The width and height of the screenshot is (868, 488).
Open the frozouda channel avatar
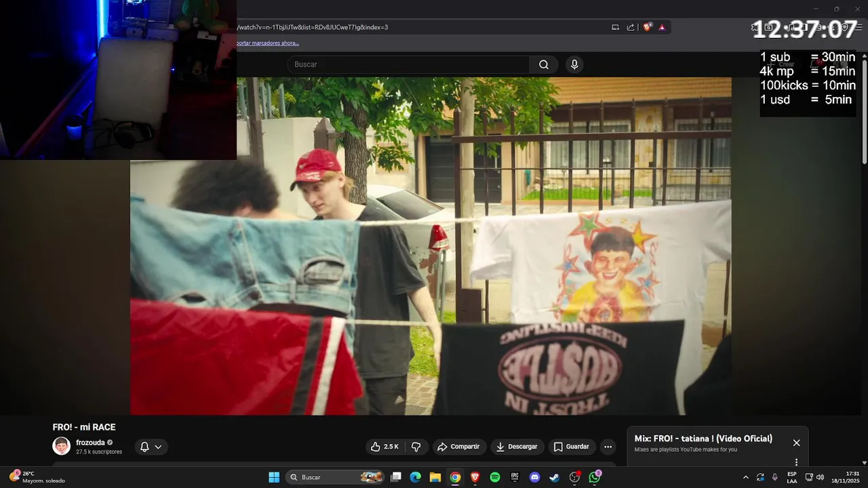click(62, 446)
